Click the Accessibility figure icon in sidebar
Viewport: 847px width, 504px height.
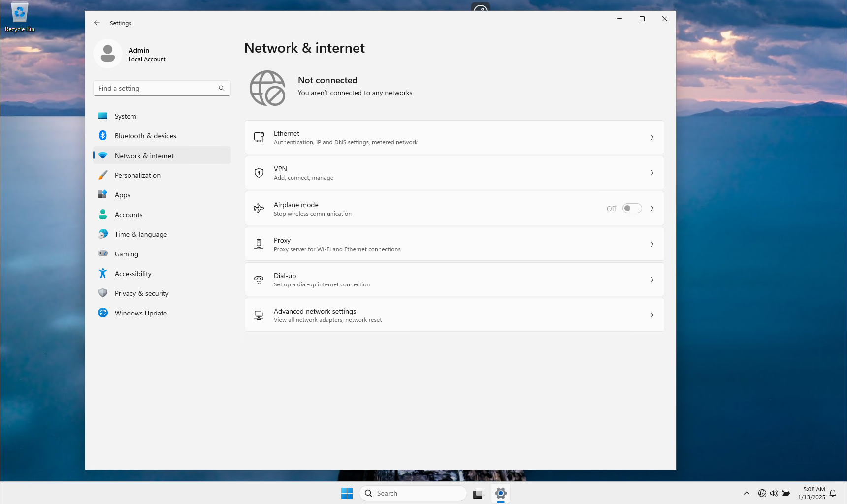pyautogui.click(x=103, y=274)
